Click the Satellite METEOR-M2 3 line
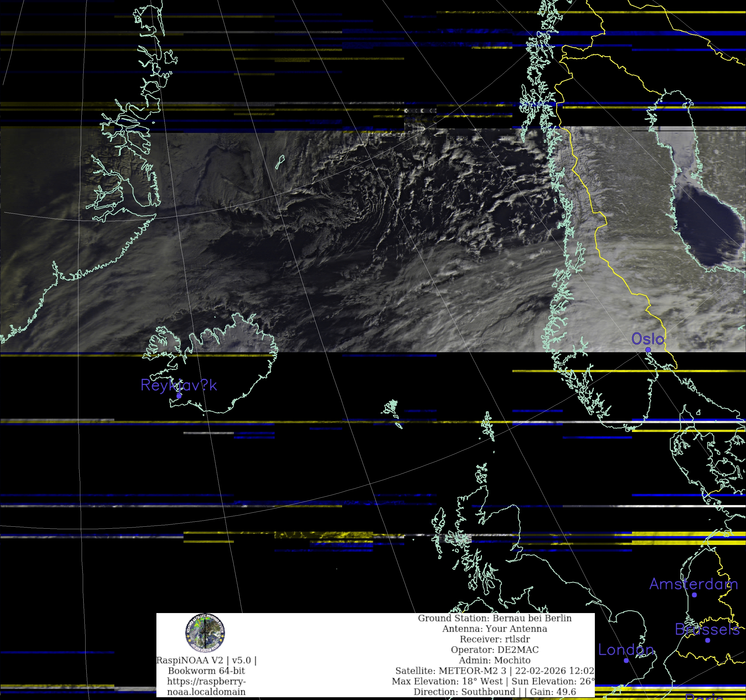This screenshot has width=746, height=700. click(495, 671)
